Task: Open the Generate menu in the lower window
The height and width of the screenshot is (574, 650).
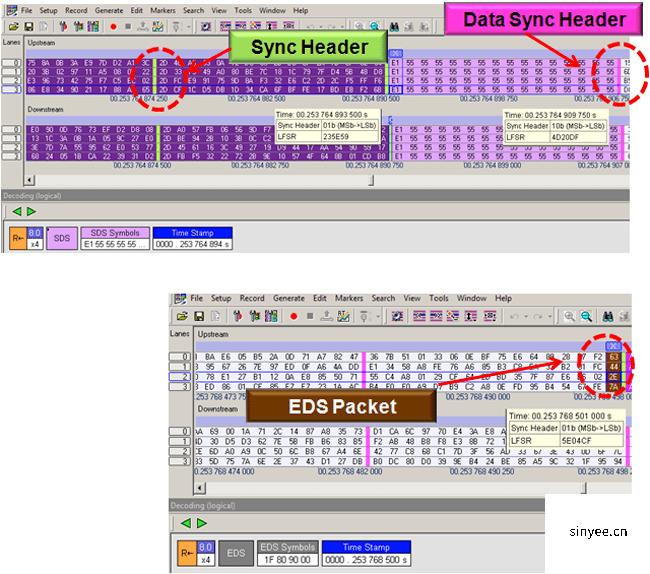Action: coord(288,298)
